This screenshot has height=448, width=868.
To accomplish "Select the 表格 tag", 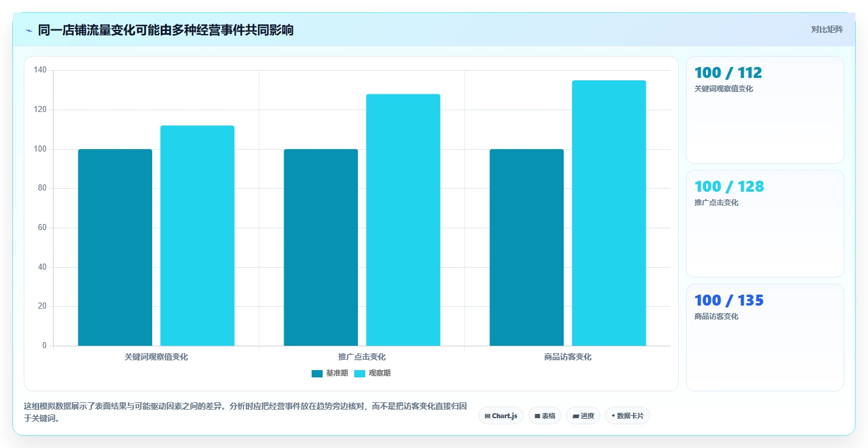I will (x=545, y=416).
